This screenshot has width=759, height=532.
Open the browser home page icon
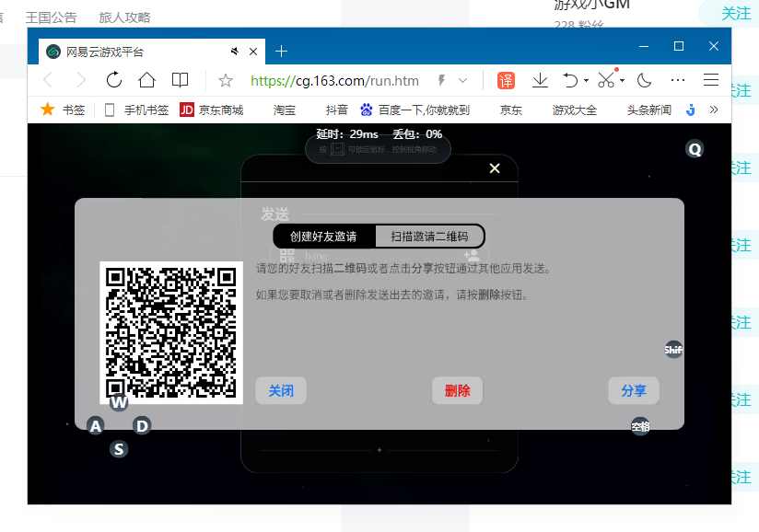(146, 80)
